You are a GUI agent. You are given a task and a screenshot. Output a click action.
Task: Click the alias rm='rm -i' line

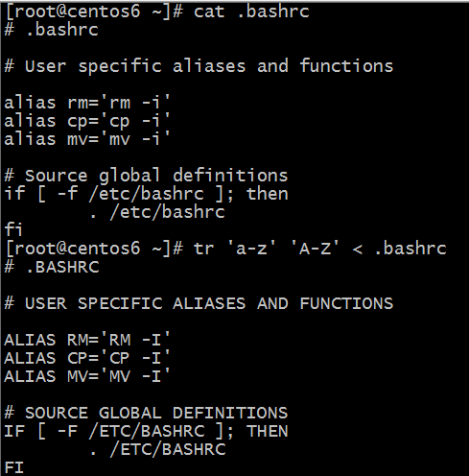[x=86, y=103]
